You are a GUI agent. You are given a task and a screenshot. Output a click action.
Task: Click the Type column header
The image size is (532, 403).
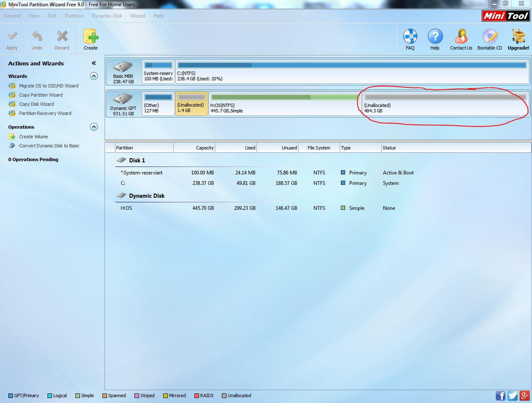pyautogui.click(x=360, y=148)
